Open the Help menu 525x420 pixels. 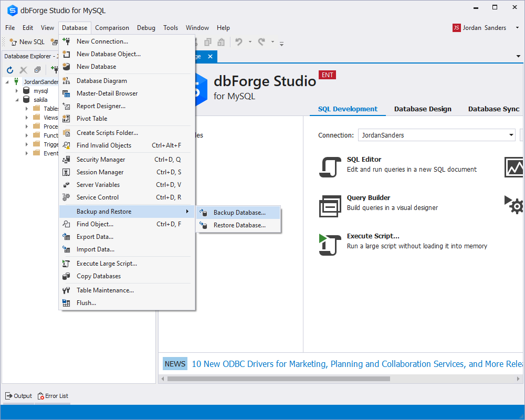(x=223, y=28)
